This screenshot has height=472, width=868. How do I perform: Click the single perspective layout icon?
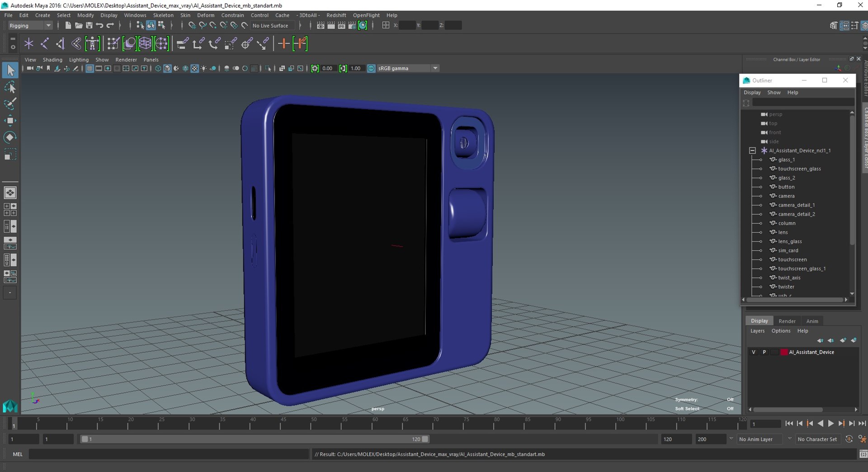[10, 193]
